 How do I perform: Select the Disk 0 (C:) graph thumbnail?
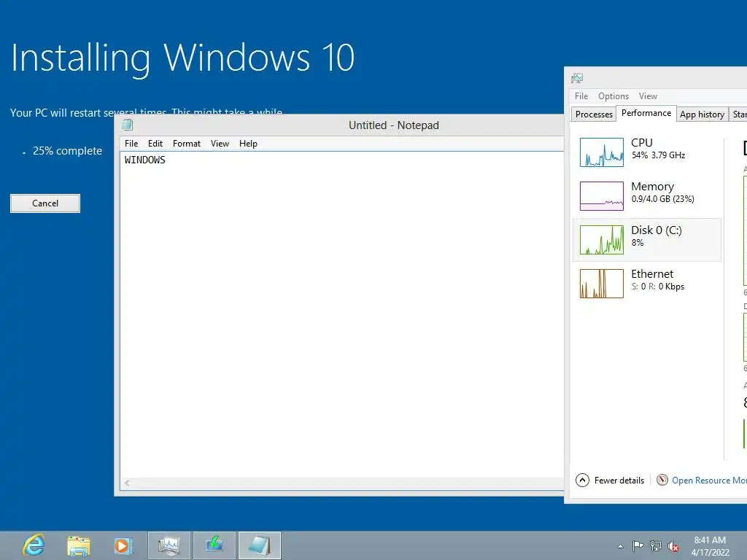pyautogui.click(x=602, y=239)
